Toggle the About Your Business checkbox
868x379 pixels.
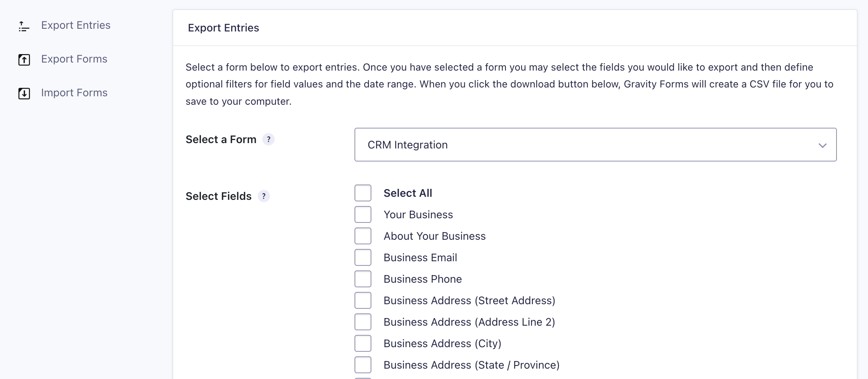click(x=363, y=236)
